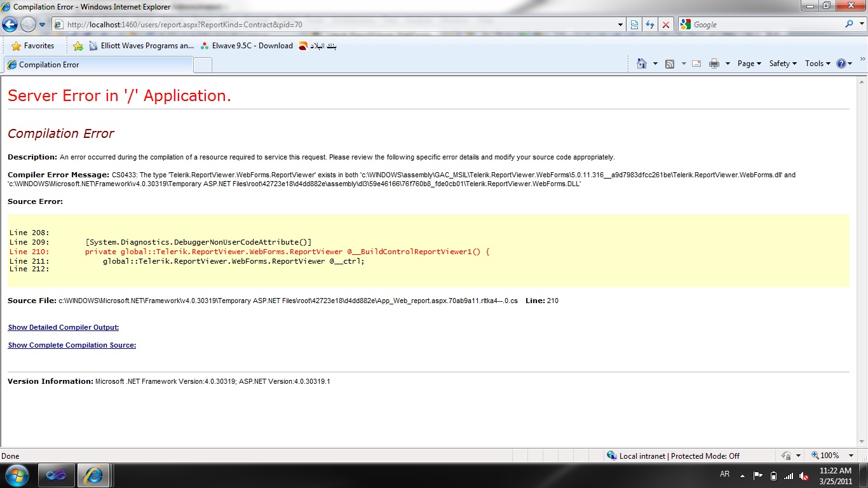Image resolution: width=868 pixels, height=488 pixels.
Task: Open Visual Studio from the taskbar
Action: [x=56, y=475]
